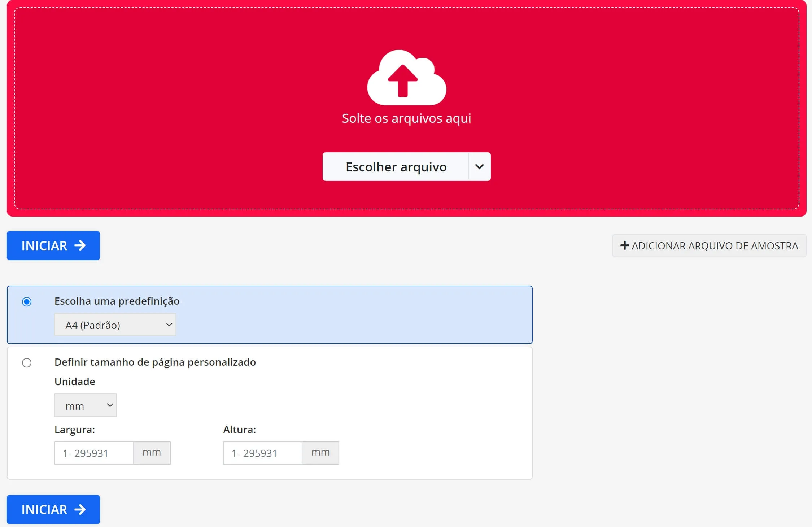812x527 pixels.
Task: Open the chevron next to 'Escolher arquivo'
Action: point(480,166)
